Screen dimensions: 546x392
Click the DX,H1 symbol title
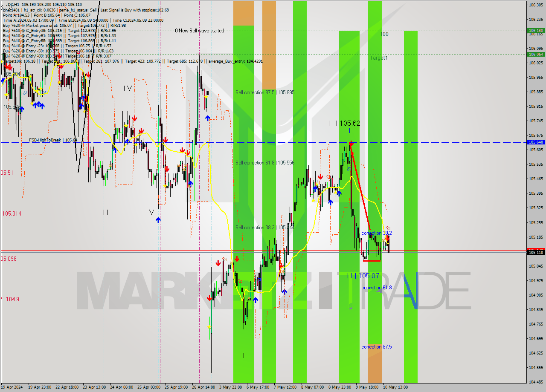[13, 4]
